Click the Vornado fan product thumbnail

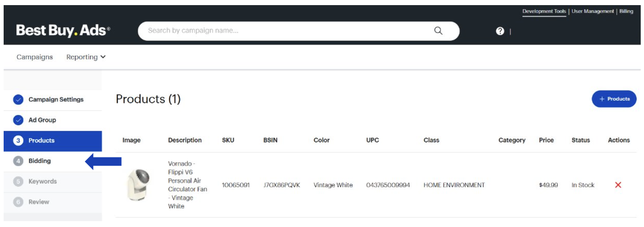point(138,185)
